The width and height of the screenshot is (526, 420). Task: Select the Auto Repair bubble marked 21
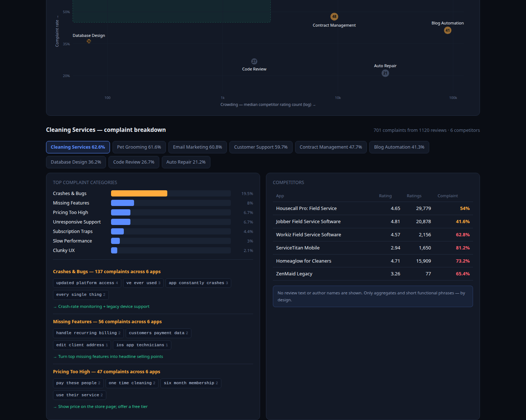point(385,73)
